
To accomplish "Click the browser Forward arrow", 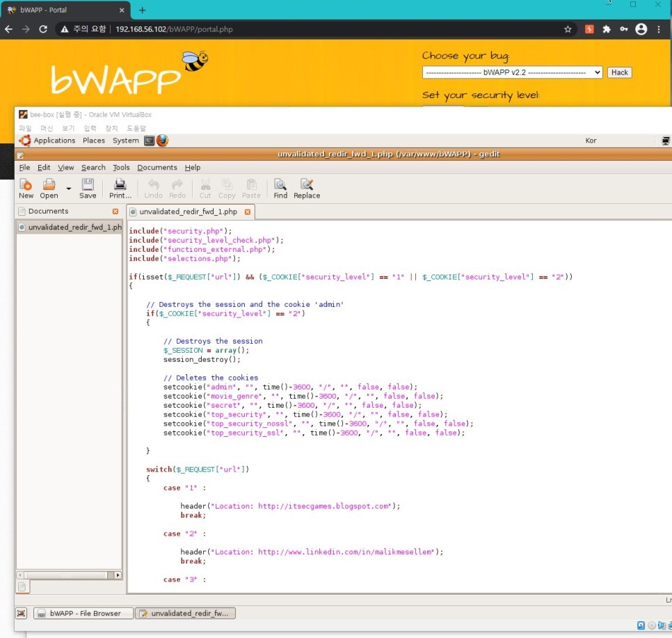I will tap(26, 29).
